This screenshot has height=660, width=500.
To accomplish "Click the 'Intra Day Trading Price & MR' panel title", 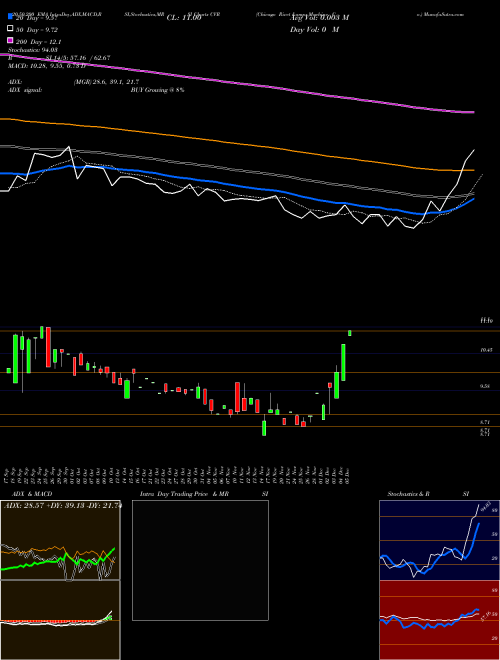I will pos(184,494).
